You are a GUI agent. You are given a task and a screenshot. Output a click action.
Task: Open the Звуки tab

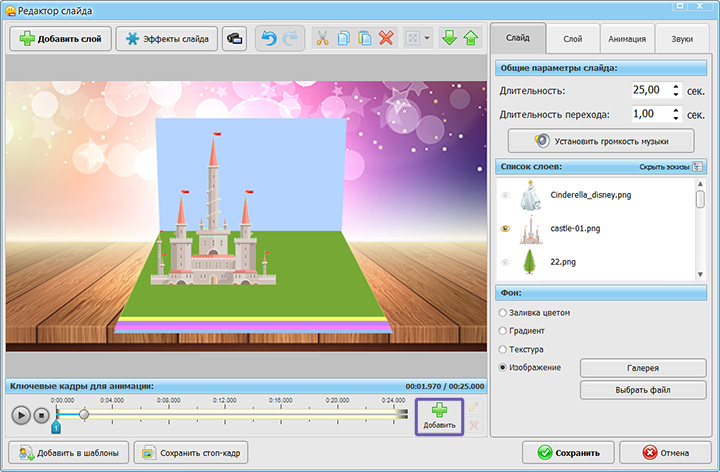682,39
